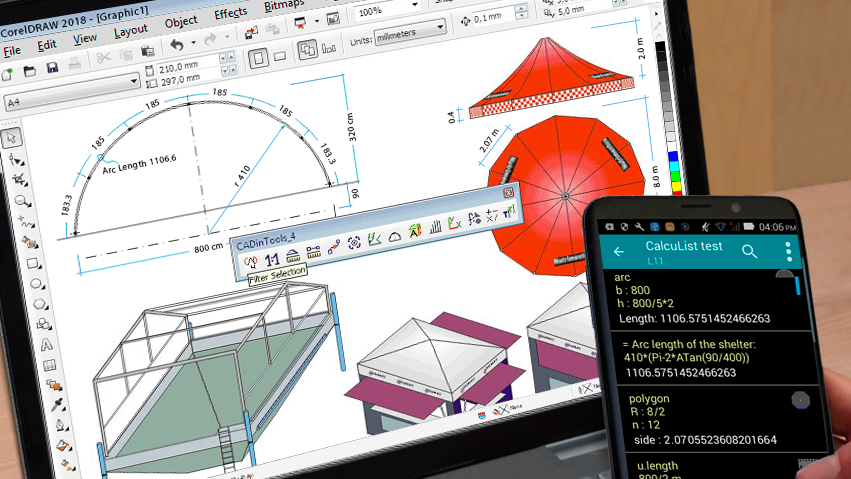Image resolution: width=851 pixels, height=479 pixels.
Task: Open the Edit menu
Action: (47, 45)
